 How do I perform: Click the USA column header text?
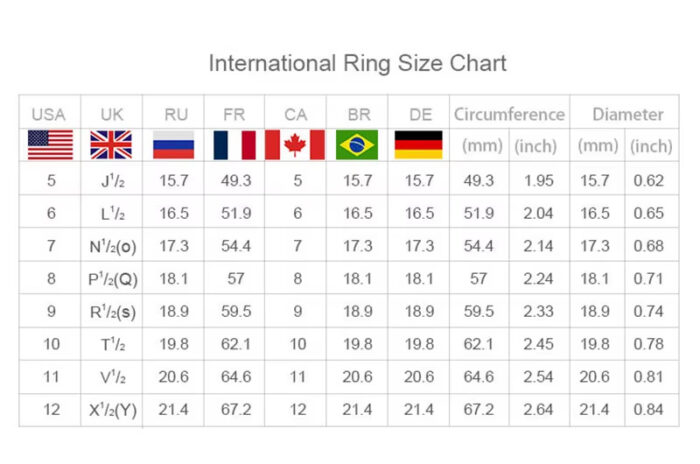pos(49,115)
